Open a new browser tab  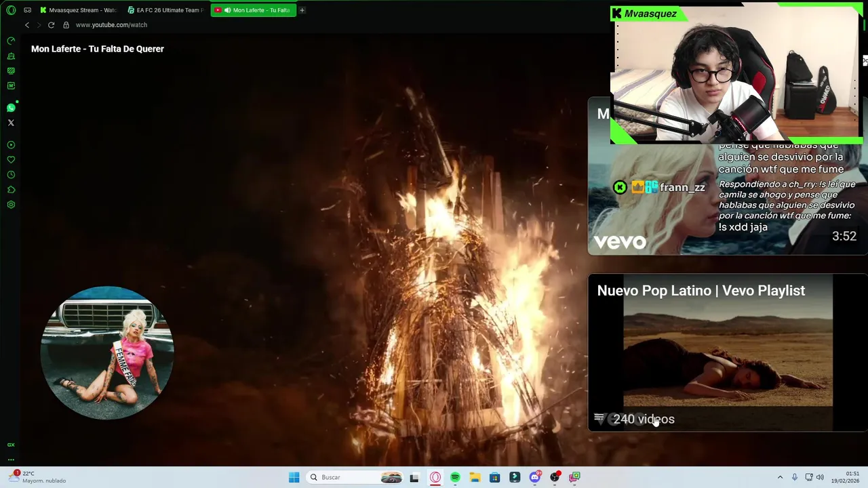point(302,10)
